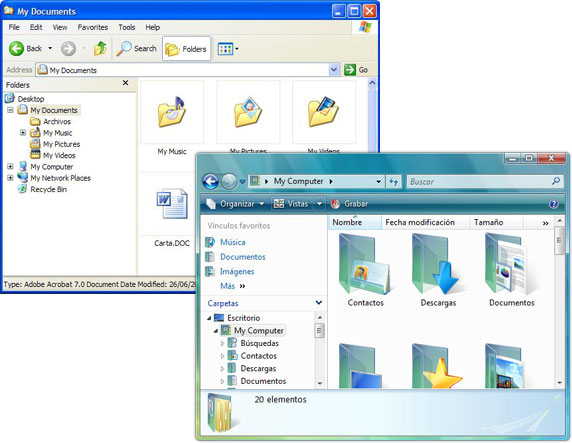This screenshot has height=443, width=572.
Task: Select Contactos in the Vista folder tree
Action: [259, 356]
